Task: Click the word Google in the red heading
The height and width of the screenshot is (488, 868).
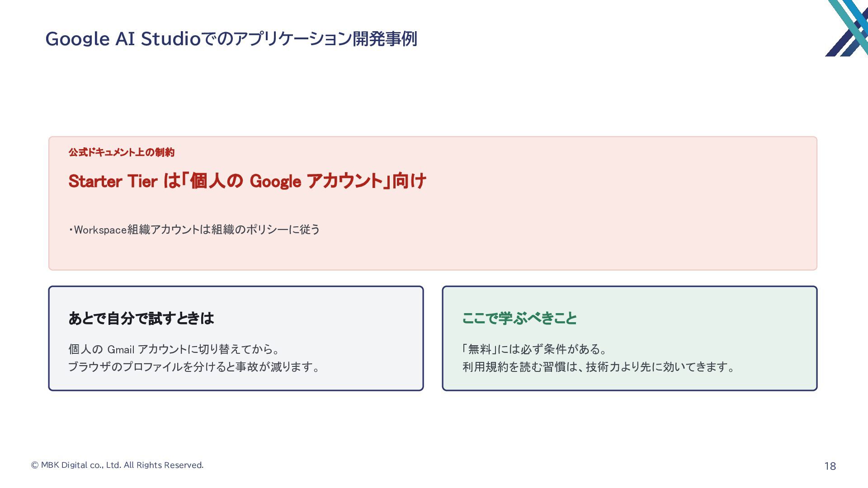Action: tap(275, 182)
